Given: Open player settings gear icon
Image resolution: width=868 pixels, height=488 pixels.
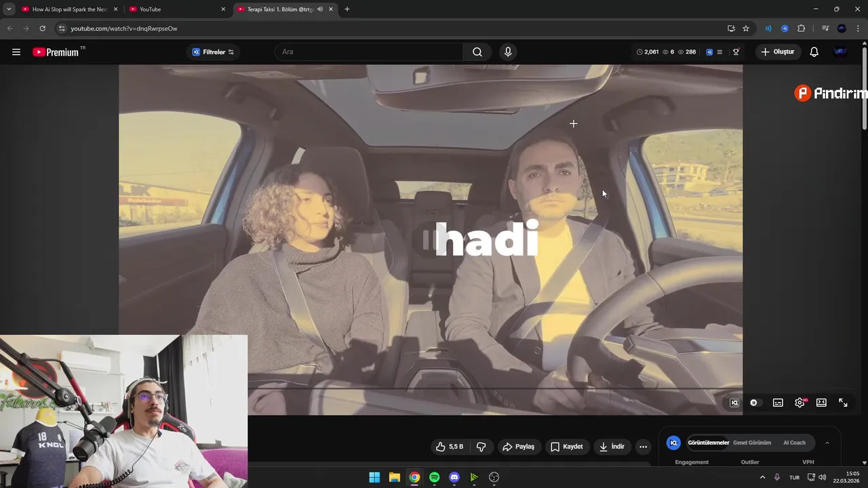Looking at the screenshot, I should (800, 403).
